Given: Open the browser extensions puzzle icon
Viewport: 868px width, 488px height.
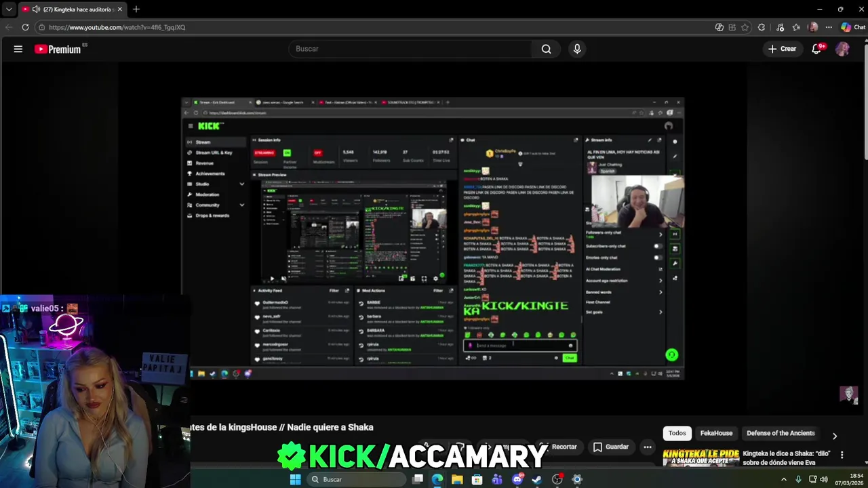Looking at the screenshot, I should [x=762, y=27].
